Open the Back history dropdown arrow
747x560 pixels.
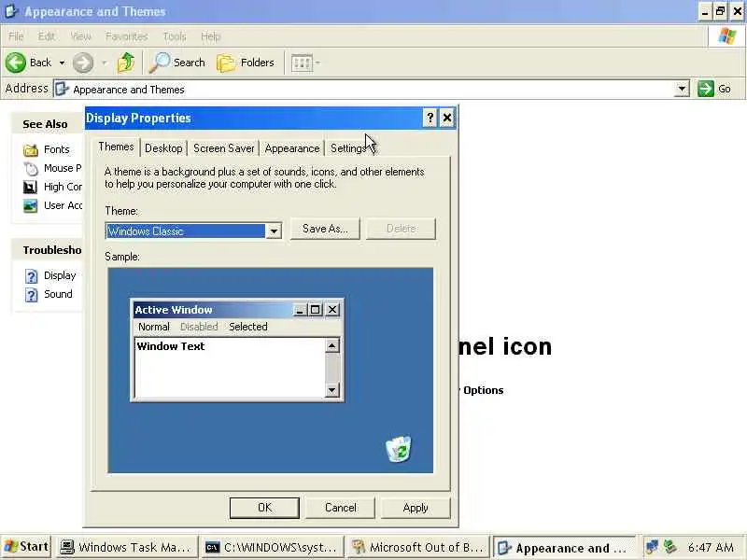[x=62, y=63]
